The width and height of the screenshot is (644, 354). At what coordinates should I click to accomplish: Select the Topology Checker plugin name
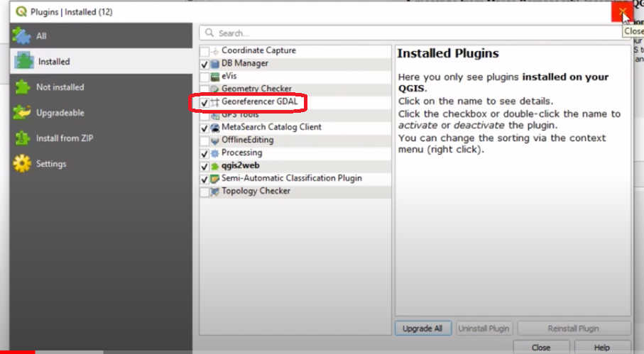(256, 191)
